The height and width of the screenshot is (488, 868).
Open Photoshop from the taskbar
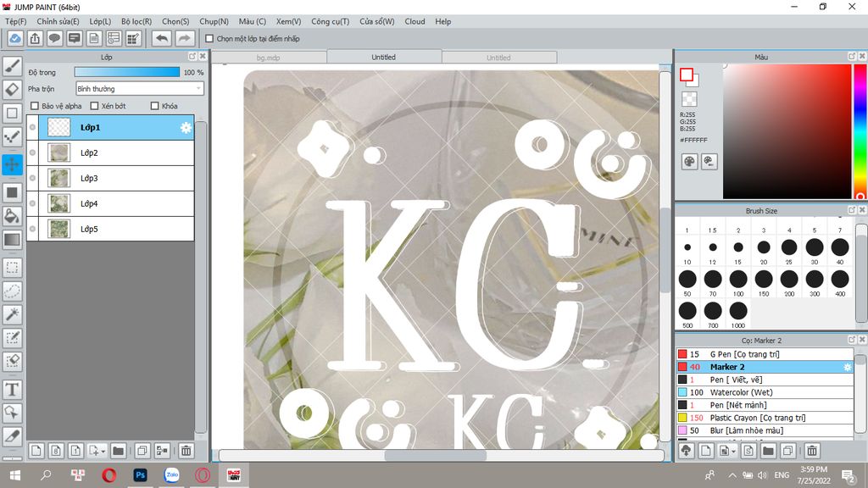(x=140, y=475)
